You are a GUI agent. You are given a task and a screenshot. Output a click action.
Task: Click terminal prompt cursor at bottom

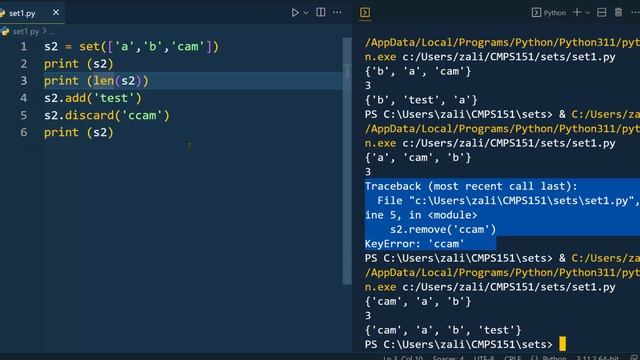562,344
